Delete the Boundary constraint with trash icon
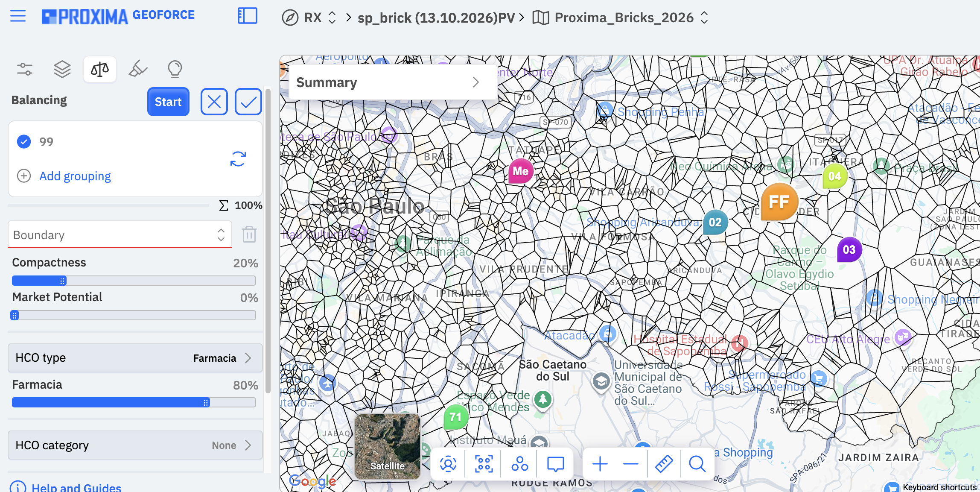This screenshot has height=492, width=980. [249, 234]
